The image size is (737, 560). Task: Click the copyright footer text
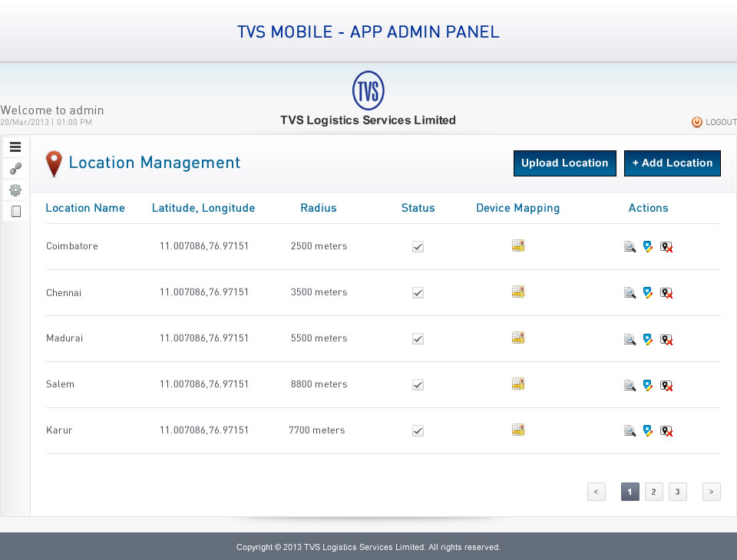[x=368, y=547]
